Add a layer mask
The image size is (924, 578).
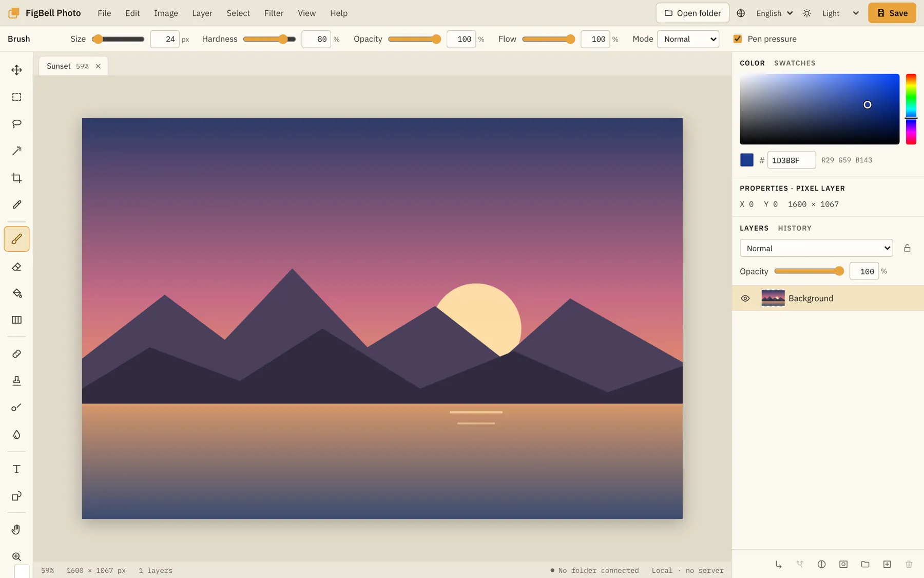(843, 564)
